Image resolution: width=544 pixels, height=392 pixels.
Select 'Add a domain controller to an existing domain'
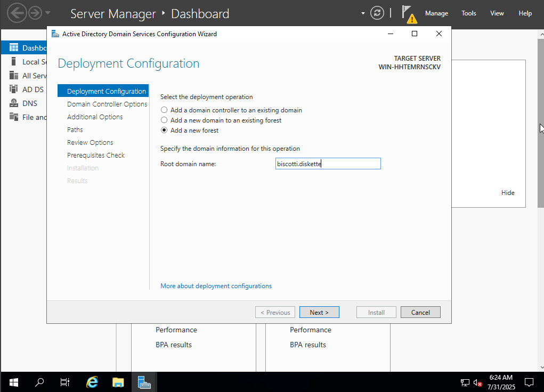click(164, 110)
